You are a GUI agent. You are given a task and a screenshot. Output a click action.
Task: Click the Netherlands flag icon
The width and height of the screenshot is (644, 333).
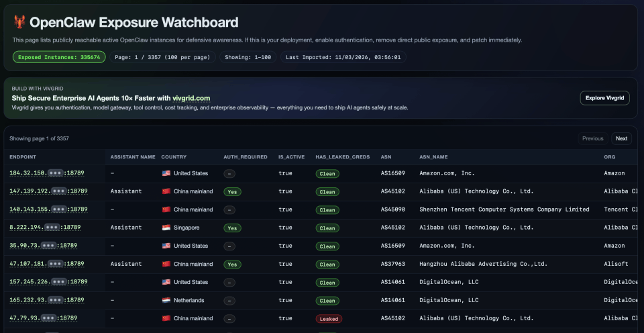(x=166, y=300)
